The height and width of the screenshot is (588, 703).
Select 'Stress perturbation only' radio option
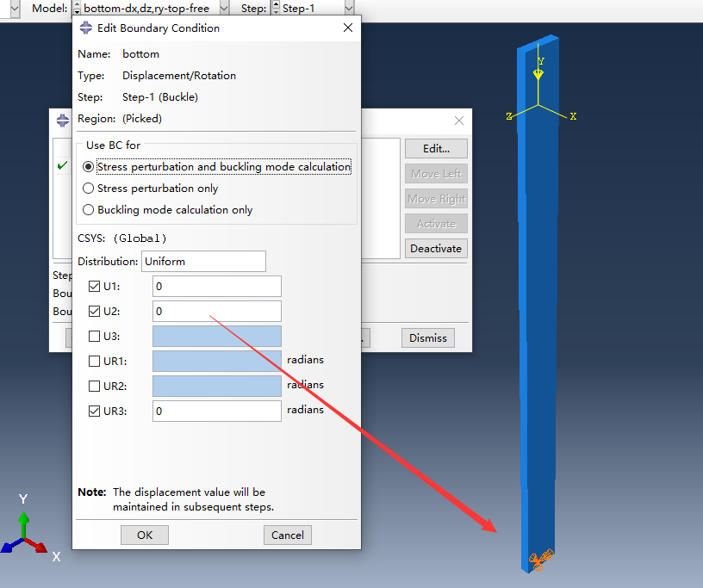(88, 189)
